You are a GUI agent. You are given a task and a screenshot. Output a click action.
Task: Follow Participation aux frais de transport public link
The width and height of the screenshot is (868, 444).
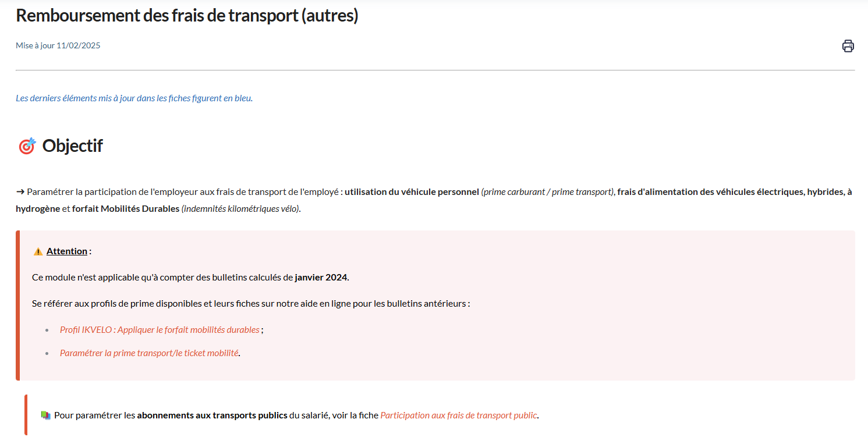click(x=459, y=415)
